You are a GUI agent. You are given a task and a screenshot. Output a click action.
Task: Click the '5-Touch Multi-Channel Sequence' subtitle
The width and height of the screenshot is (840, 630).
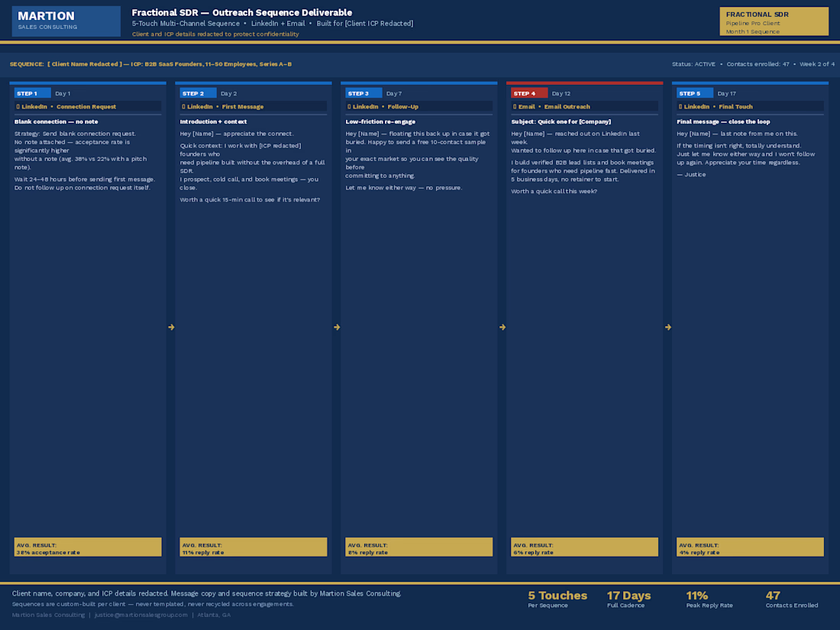[186, 24]
